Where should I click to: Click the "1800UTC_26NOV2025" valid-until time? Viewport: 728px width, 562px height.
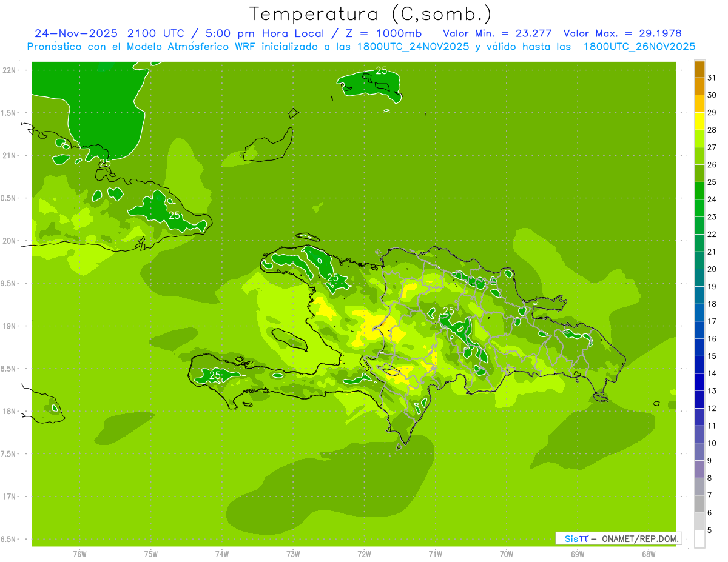639,47
